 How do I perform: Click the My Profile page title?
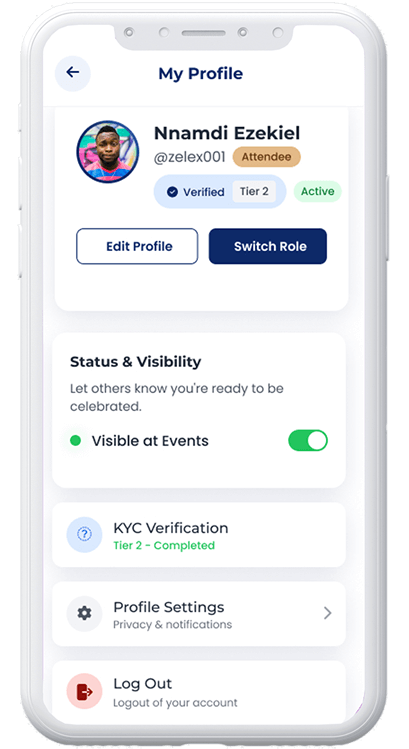201,74
